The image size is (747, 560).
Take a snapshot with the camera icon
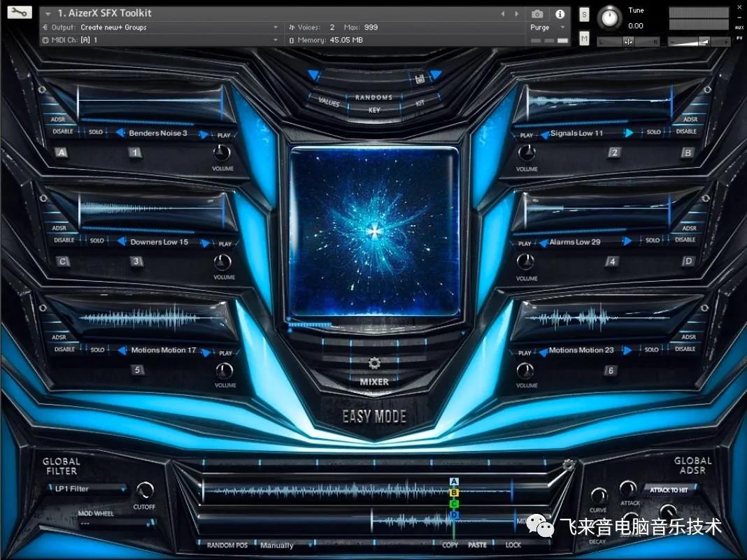pos(537,14)
